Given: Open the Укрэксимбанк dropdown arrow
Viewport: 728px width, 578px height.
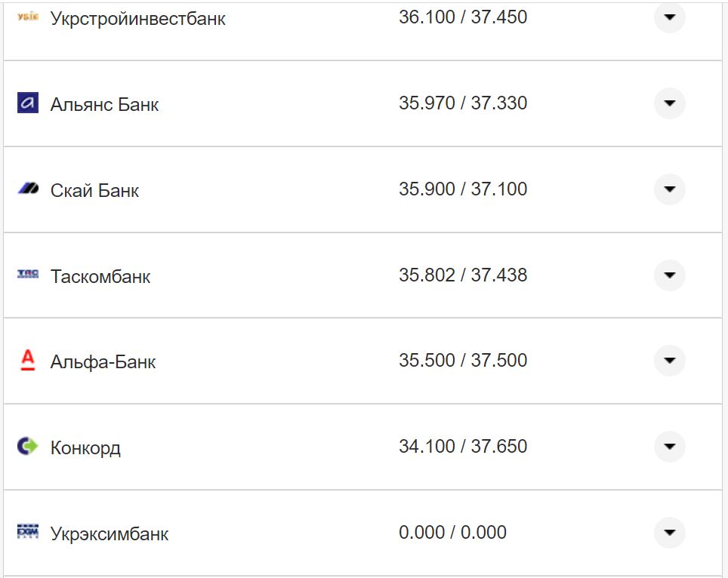Looking at the screenshot, I should click(x=669, y=533).
